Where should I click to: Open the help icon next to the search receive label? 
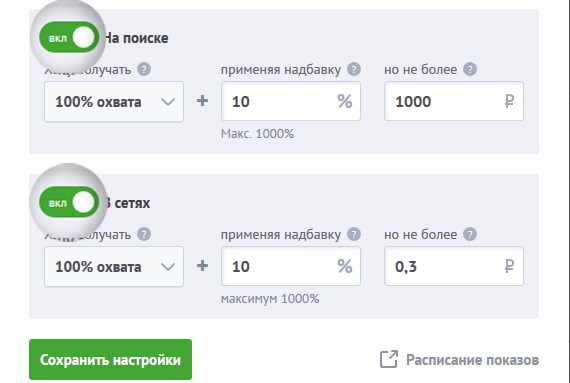click(x=144, y=69)
